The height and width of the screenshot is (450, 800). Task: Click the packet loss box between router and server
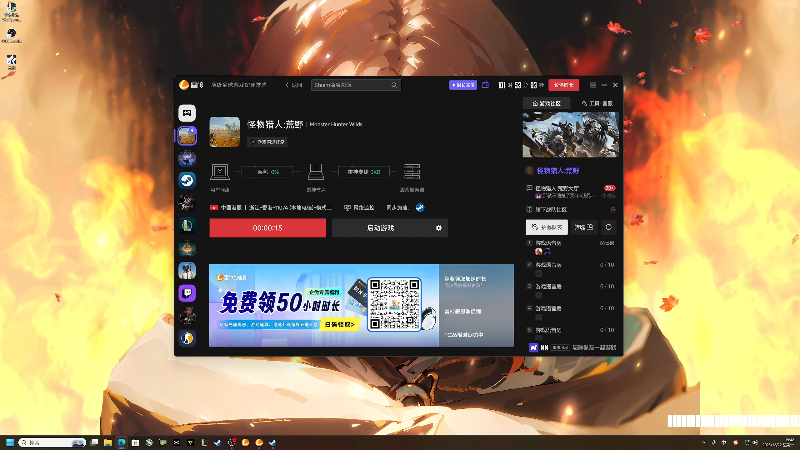364,172
